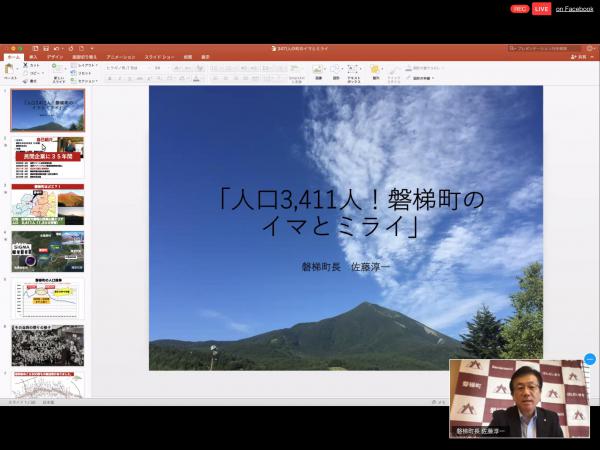Select slide 2 thumbnail with red banner

pyautogui.click(x=48, y=157)
